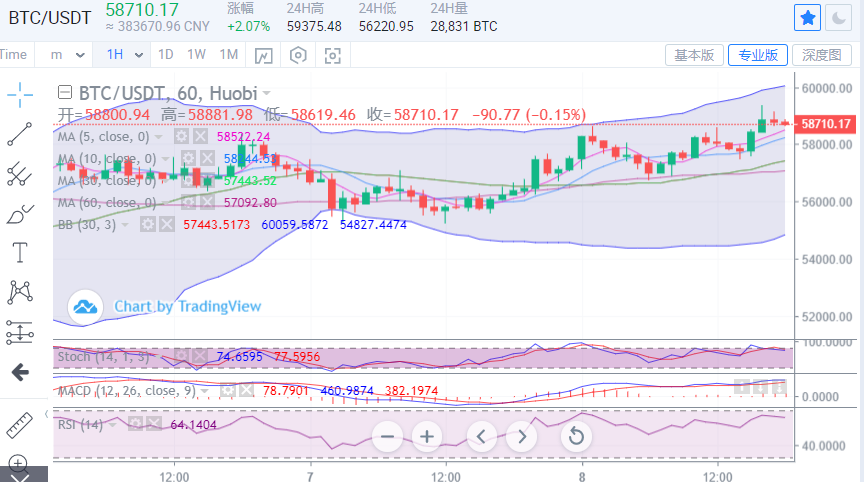Add BTC/USDT to favorites star

[x=807, y=18]
